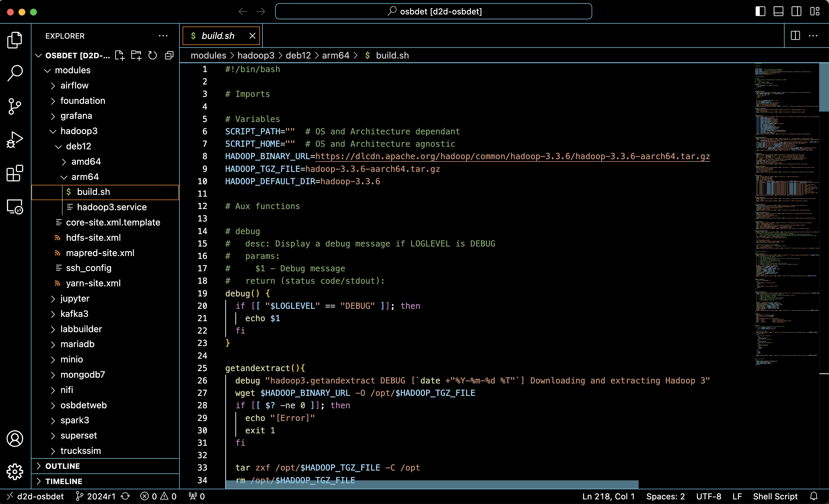
Task: Click the Shell Script language mode
Action: click(x=775, y=496)
